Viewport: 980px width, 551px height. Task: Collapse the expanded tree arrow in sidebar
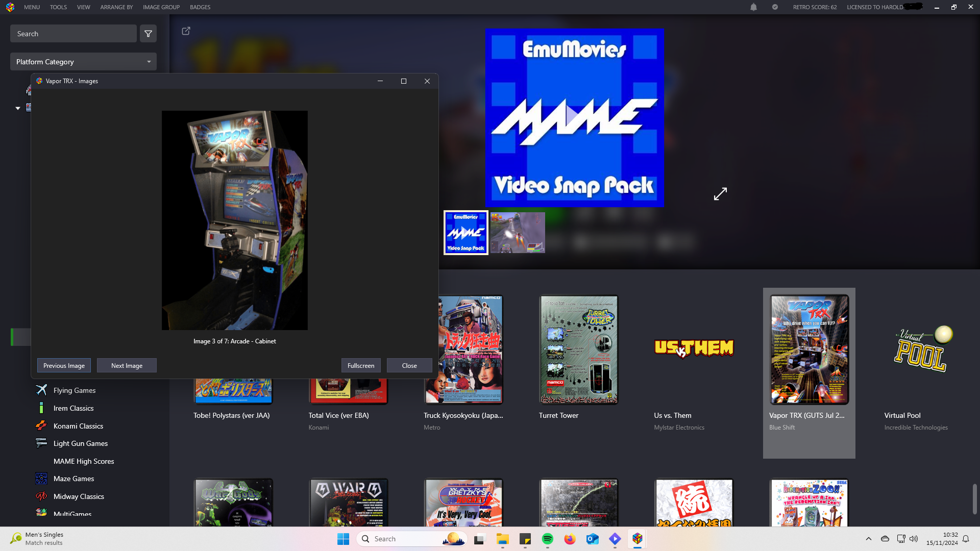pyautogui.click(x=18, y=108)
